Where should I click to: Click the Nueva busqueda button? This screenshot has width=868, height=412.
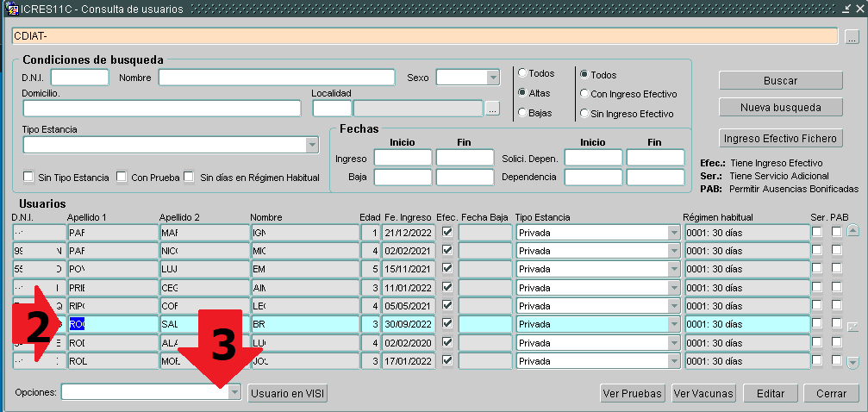tap(780, 108)
